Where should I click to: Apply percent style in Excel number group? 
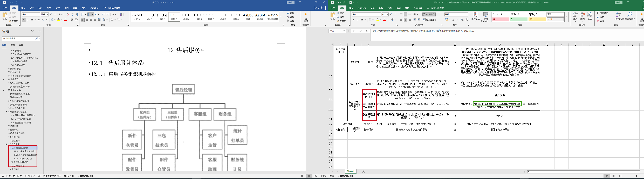453,20
